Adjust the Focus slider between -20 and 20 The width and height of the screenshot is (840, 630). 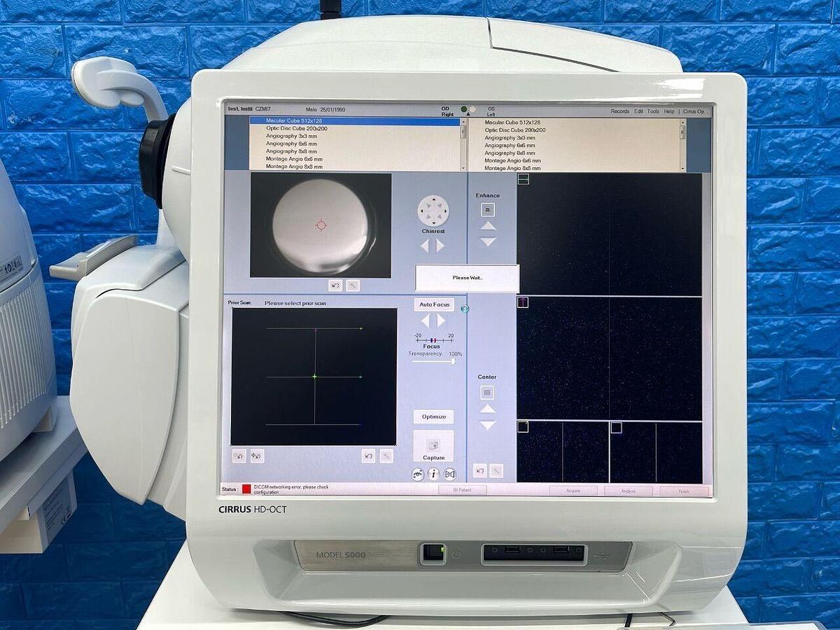click(x=434, y=340)
